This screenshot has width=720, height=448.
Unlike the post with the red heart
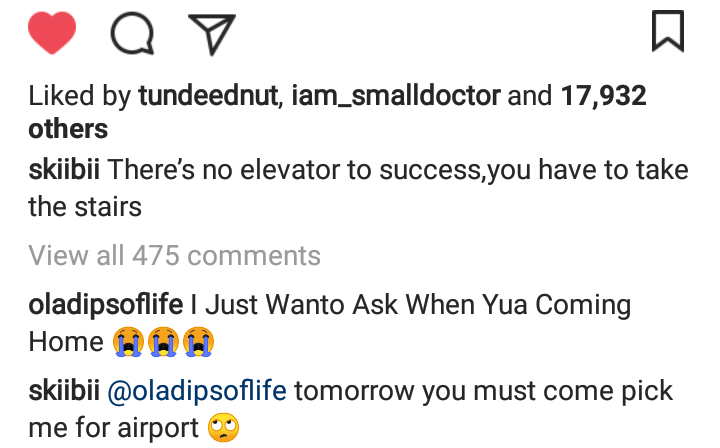(x=53, y=33)
